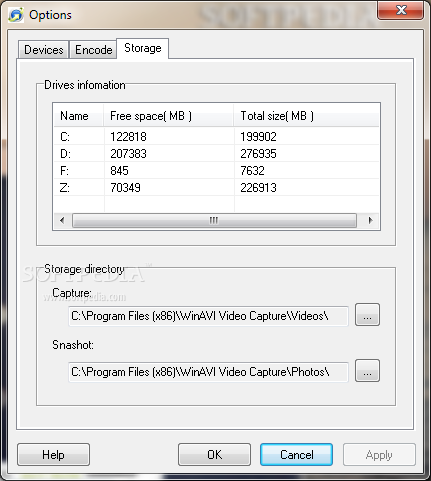Screen dimensions: 431x481
Task: Open Help for the Options dialog
Action: [53, 455]
